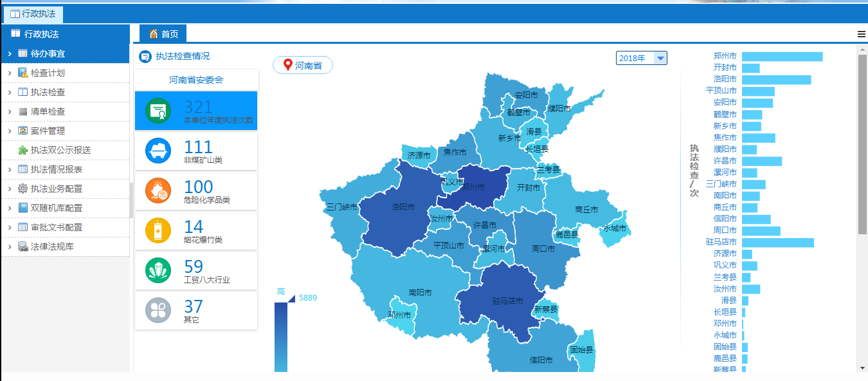Click the 驻马店市 bar in the chart
868x381 pixels.
777,243
